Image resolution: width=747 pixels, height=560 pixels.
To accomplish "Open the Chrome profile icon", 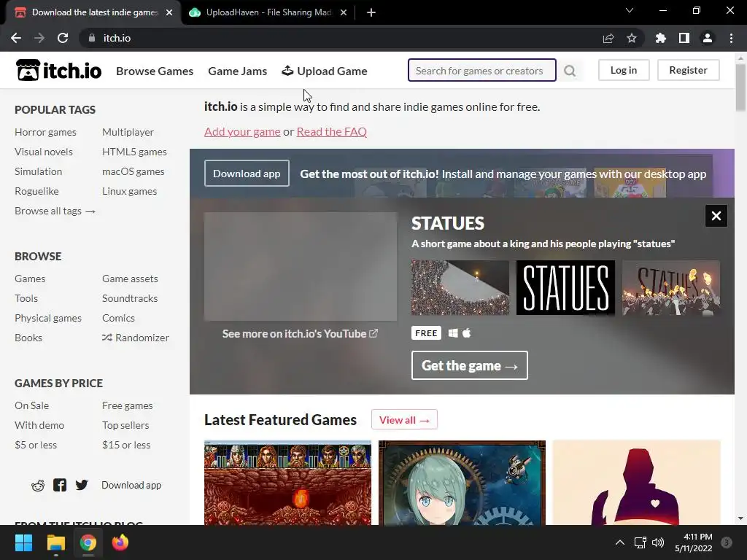I will (x=708, y=38).
